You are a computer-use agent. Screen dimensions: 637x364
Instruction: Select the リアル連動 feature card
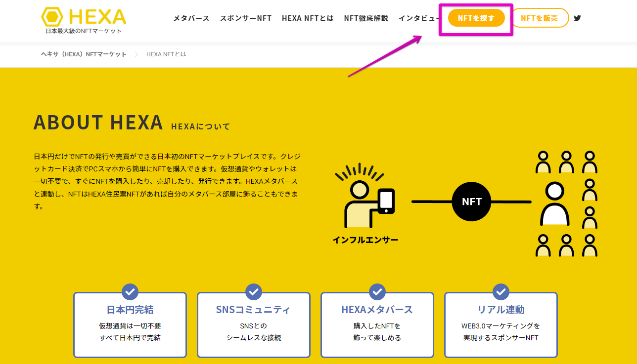pyautogui.click(x=501, y=324)
